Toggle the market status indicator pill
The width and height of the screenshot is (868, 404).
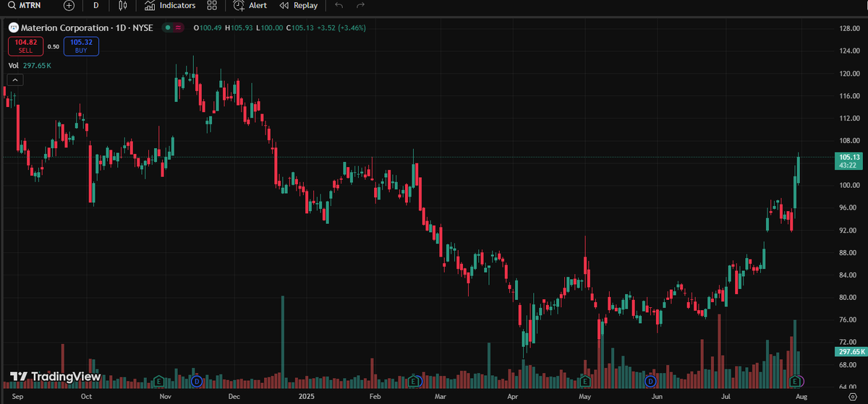point(174,27)
